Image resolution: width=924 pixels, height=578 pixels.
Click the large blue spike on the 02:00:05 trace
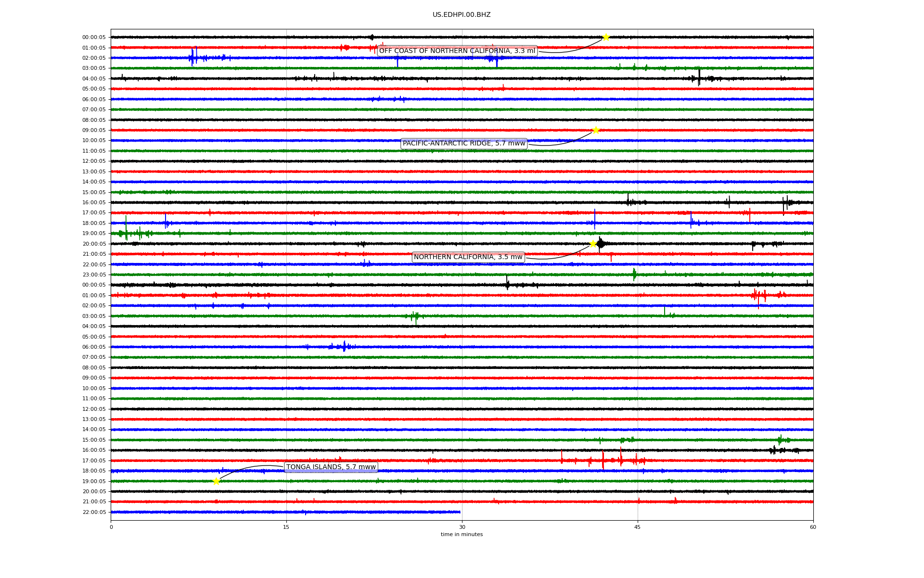192,57
